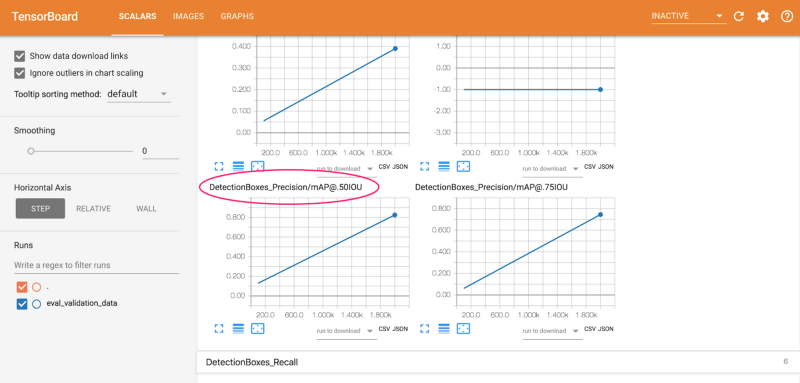Image resolution: width=800 pixels, height=383 pixels.
Task: Reload TensorBoard data with the refresh icon
Action: (738, 16)
